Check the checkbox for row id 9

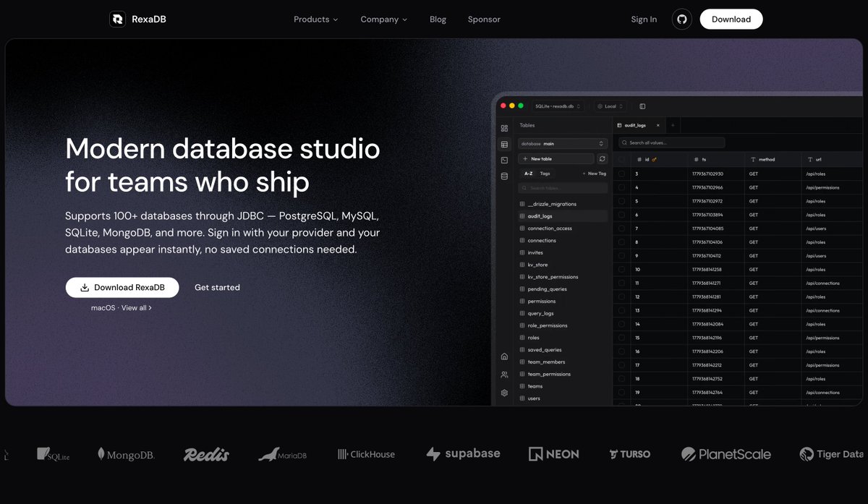coord(621,256)
